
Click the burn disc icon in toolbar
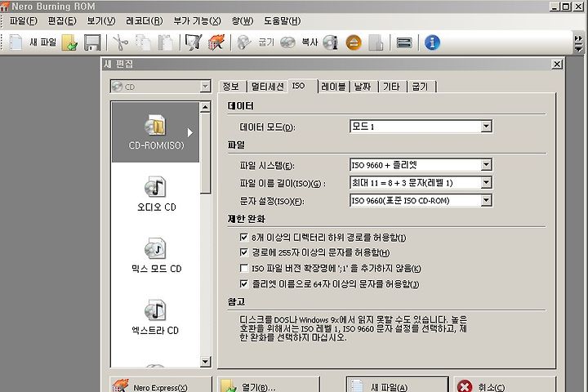point(244,42)
